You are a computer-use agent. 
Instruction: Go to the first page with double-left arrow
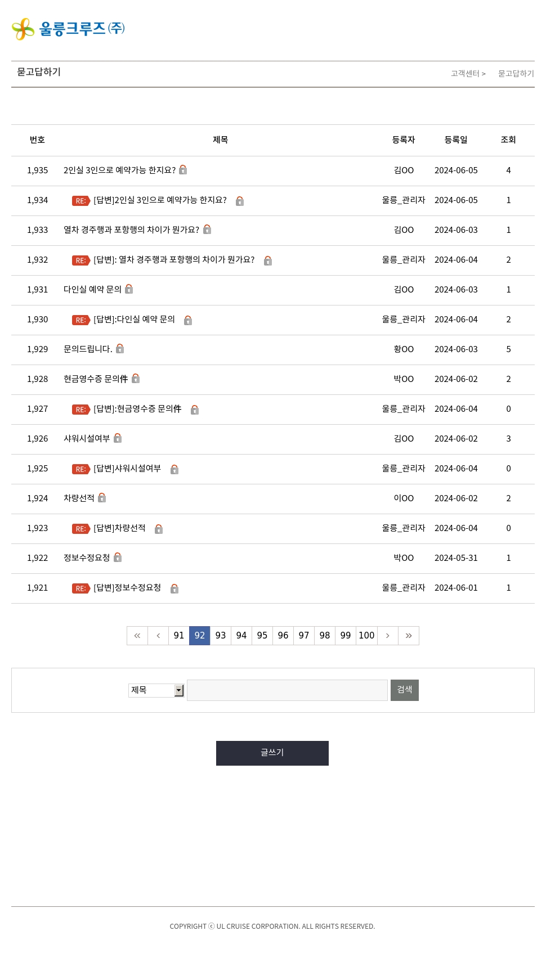(137, 636)
